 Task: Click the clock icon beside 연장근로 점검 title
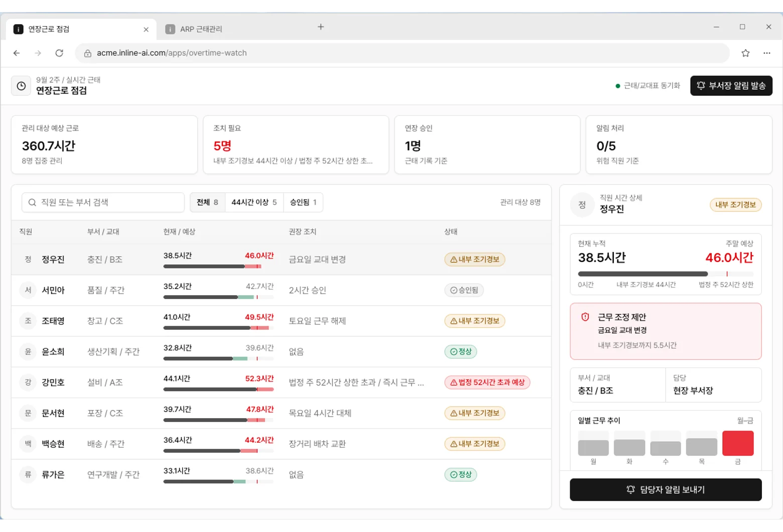21,86
